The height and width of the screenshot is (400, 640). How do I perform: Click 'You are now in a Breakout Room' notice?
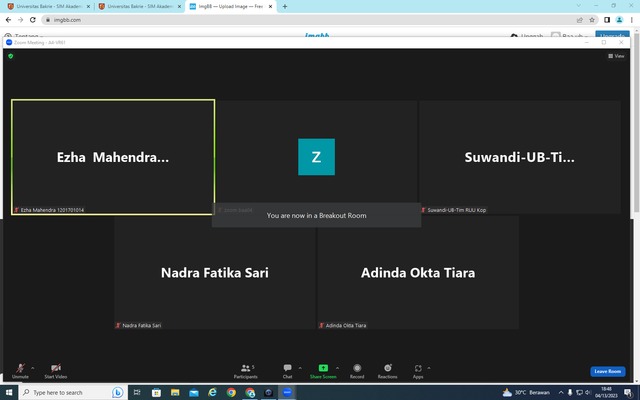tap(316, 216)
